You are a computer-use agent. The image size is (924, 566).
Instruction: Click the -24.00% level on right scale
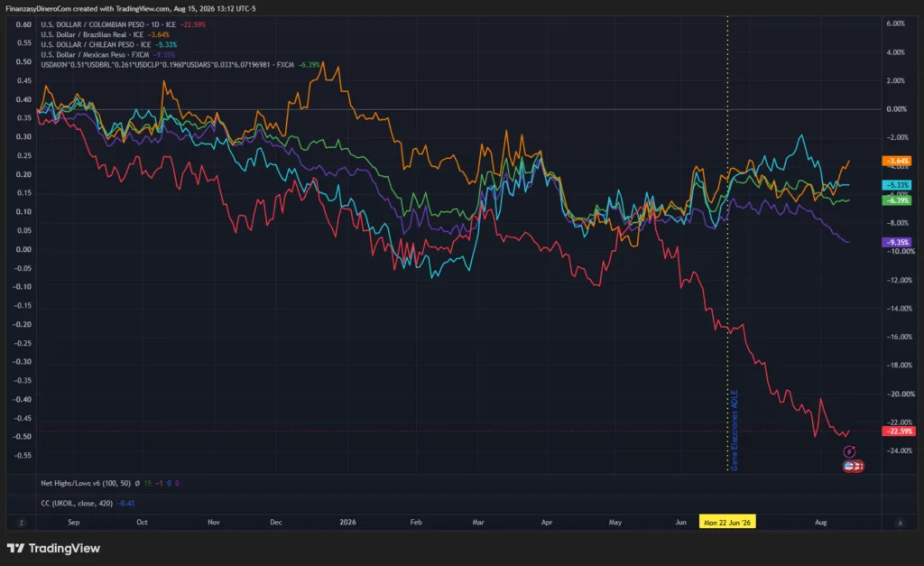[x=900, y=451]
